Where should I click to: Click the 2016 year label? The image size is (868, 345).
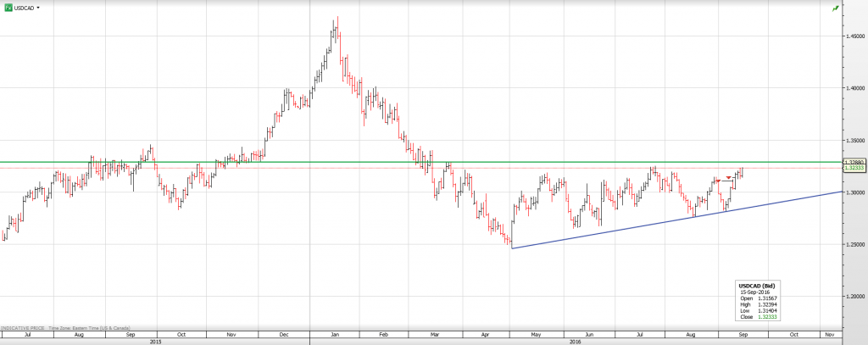(576, 341)
